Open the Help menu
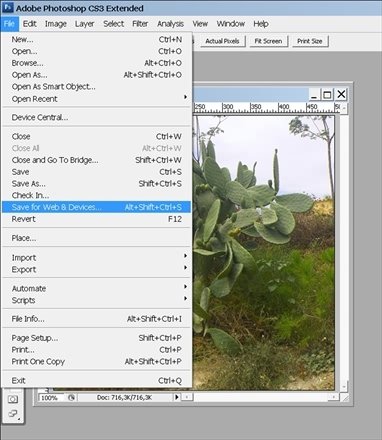Viewport: 382px width, 440px height. point(261,24)
